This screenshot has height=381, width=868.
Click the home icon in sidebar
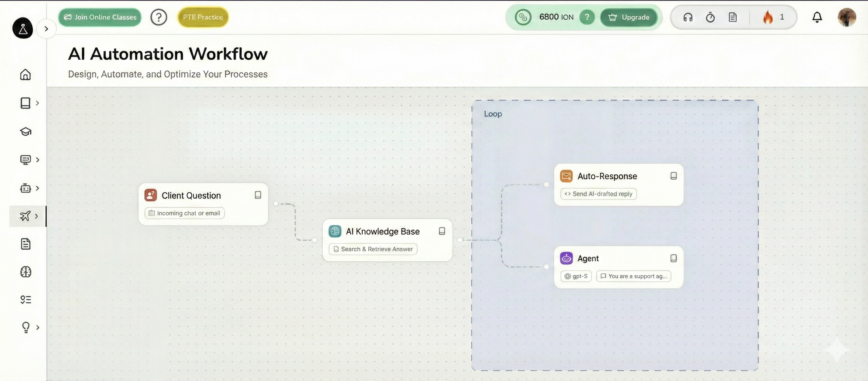(25, 74)
